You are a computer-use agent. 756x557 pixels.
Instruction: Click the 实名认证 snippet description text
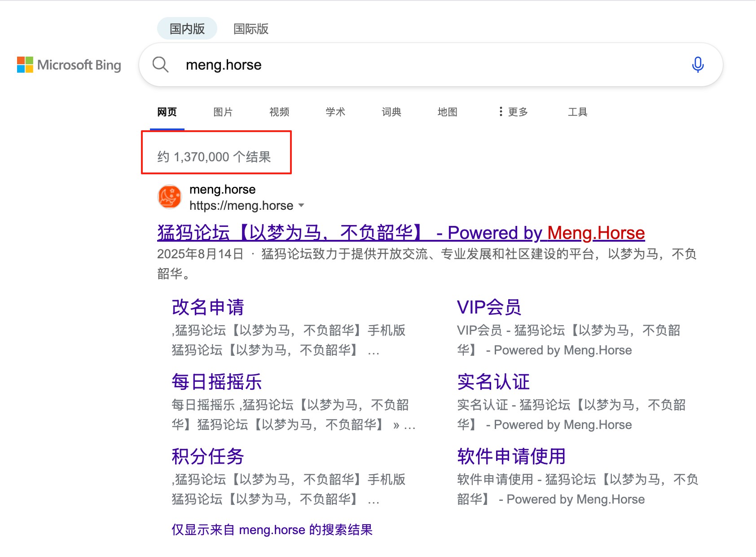[x=571, y=415]
